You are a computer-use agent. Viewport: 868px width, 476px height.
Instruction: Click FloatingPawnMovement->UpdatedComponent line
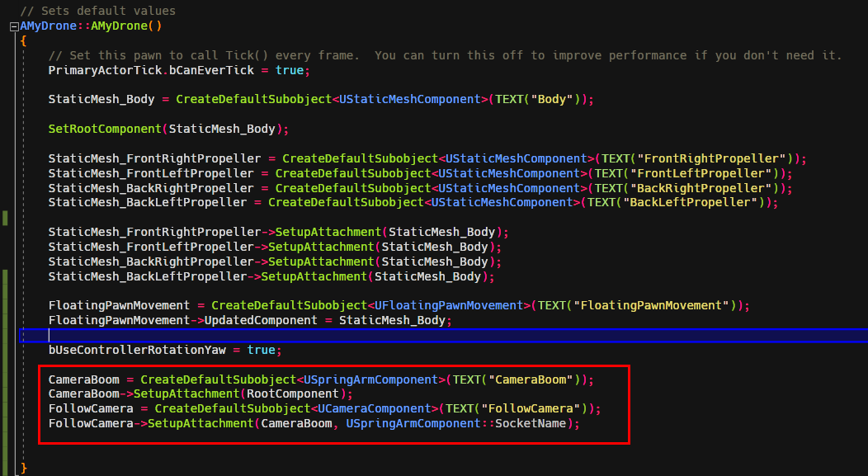click(x=250, y=320)
